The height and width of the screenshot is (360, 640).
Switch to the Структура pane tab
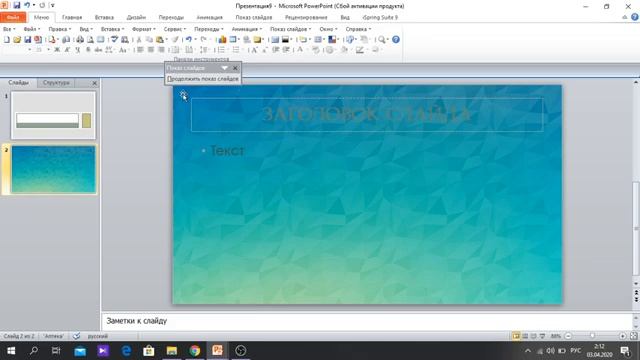coord(56,82)
